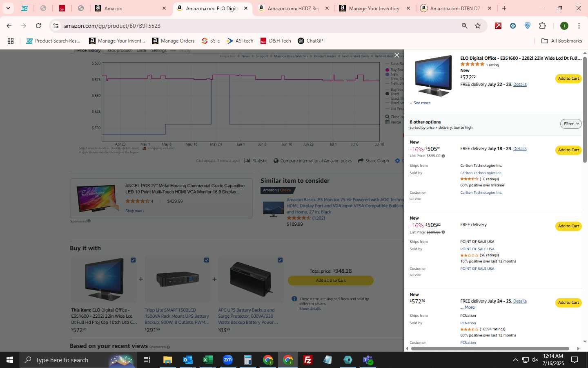Expand See more under product image
This screenshot has width=588, height=368.
[x=420, y=103]
